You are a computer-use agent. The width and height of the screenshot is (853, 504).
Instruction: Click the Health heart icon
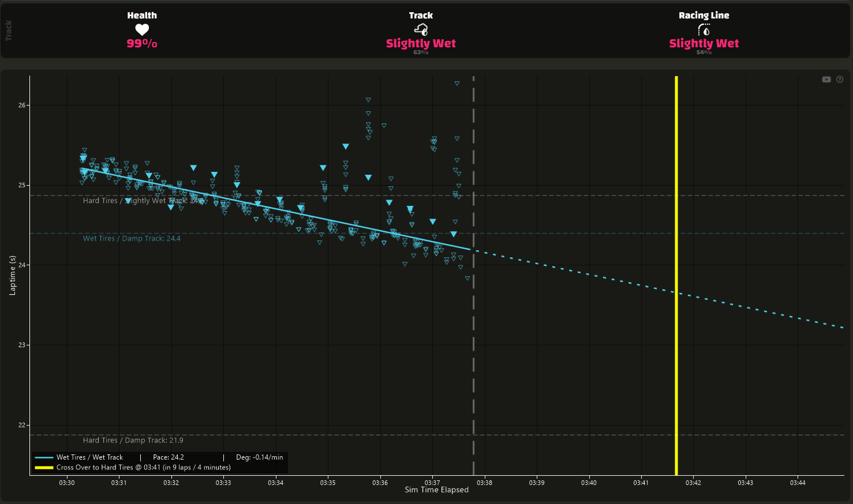point(142,30)
